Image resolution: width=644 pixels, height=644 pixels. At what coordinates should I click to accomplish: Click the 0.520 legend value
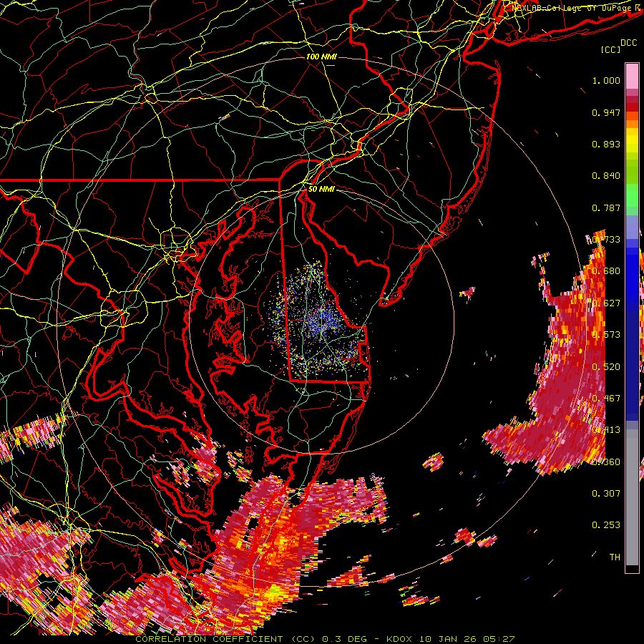click(606, 367)
